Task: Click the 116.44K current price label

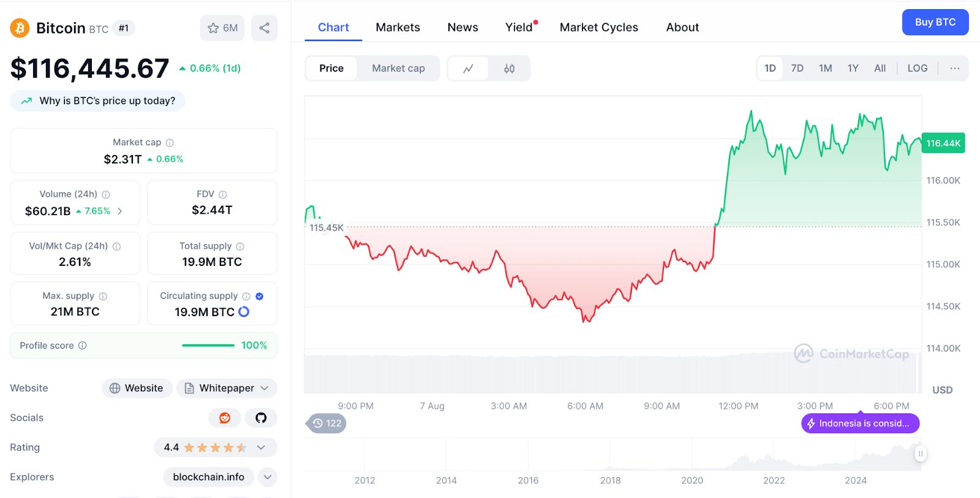Action: pos(943,143)
